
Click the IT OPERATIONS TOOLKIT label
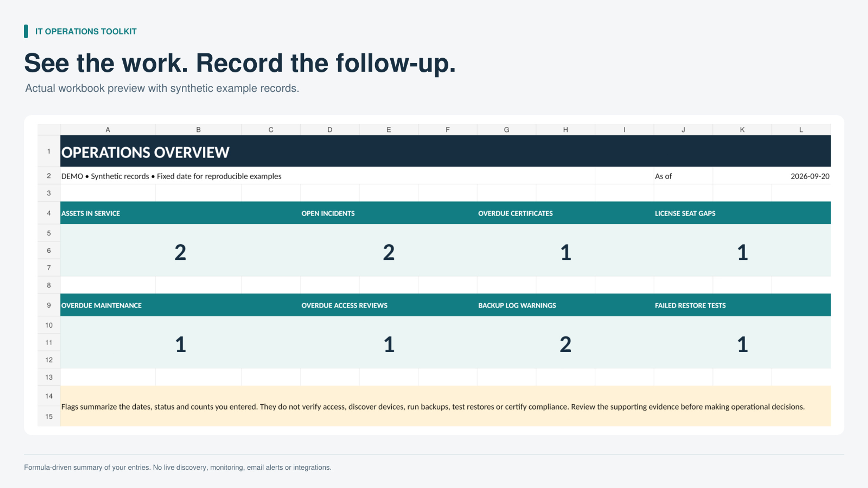[86, 32]
